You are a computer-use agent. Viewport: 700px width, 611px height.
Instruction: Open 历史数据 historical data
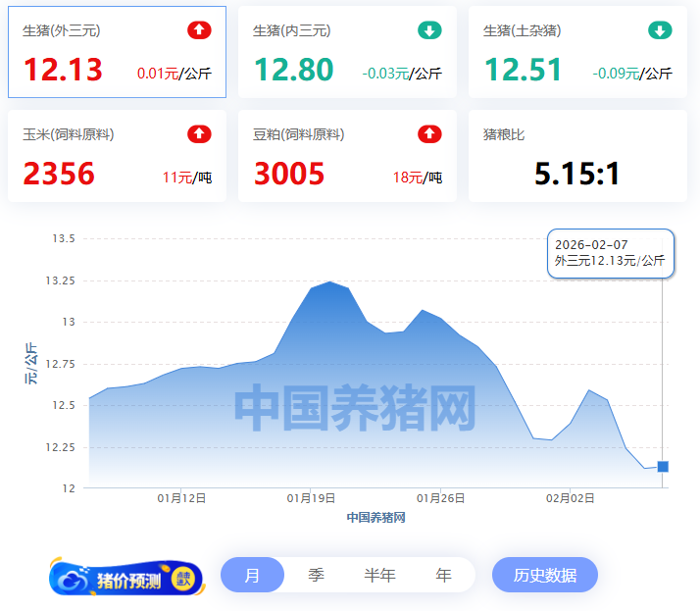(x=544, y=575)
